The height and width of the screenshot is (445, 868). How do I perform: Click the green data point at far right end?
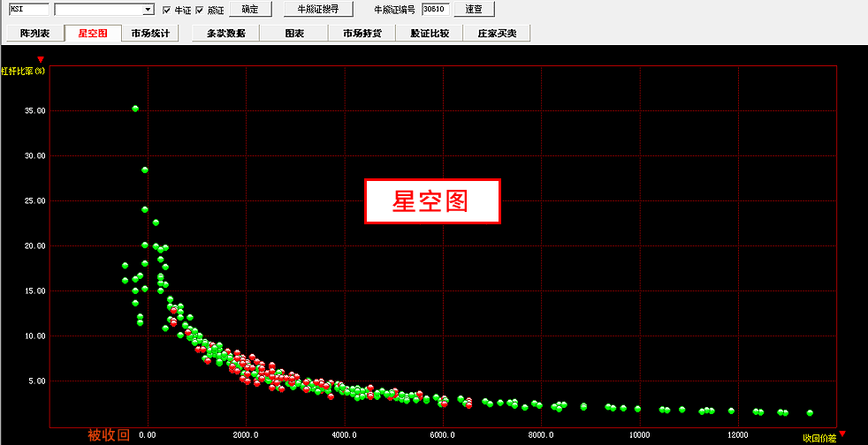(810, 412)
